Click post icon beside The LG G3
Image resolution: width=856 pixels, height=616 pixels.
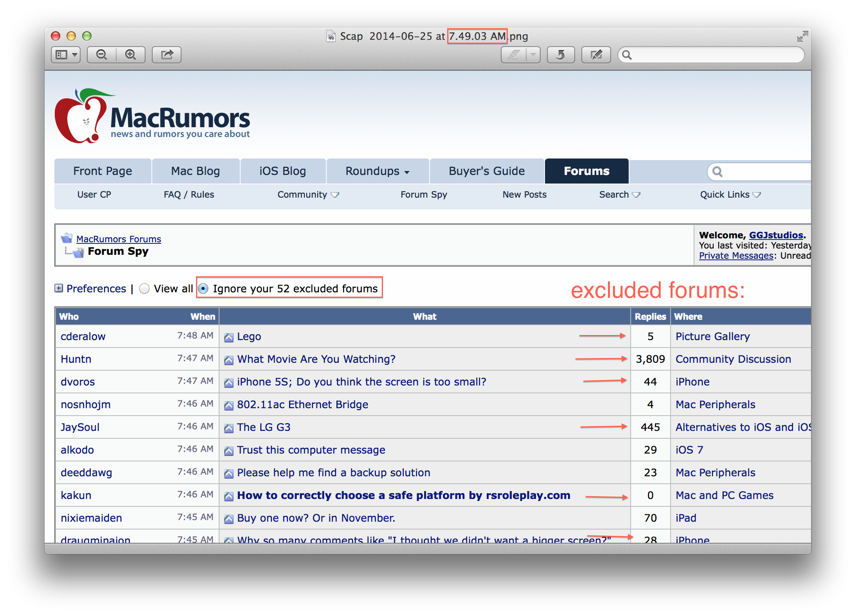229,428
